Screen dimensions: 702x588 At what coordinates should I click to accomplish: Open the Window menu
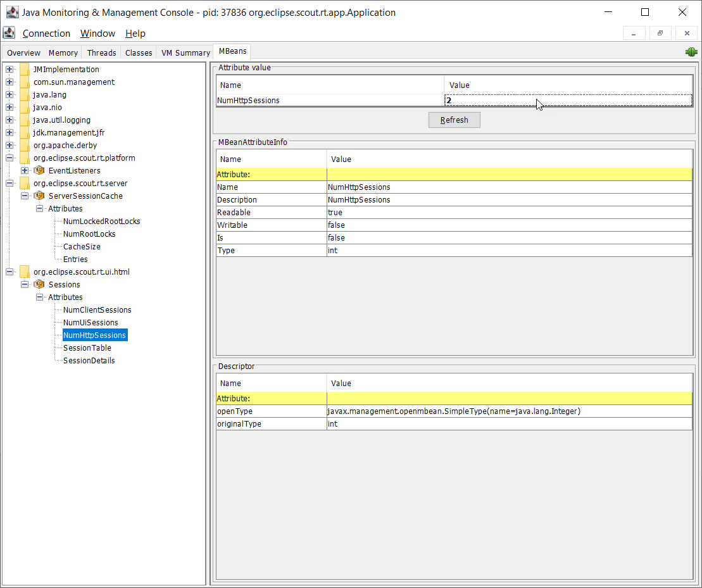97,33
